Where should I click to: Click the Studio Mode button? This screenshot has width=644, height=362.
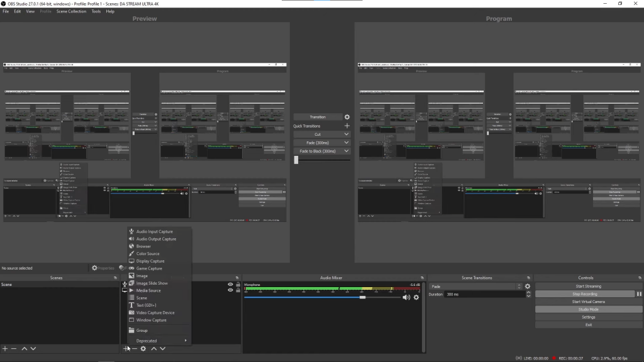(588, 309)
